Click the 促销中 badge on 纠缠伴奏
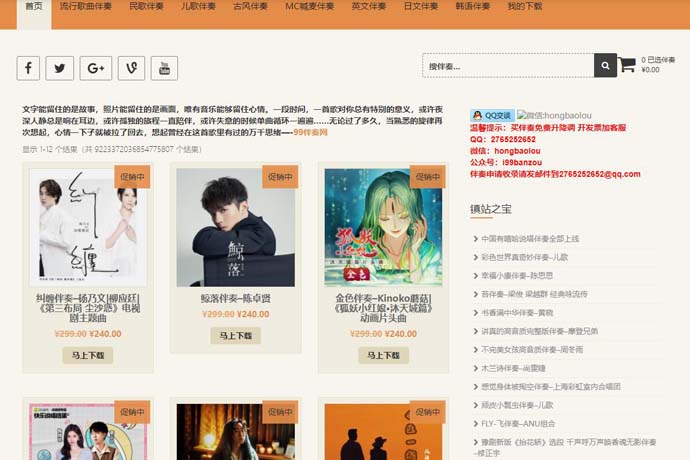This screenshot has width=690, height=460. 132,177
